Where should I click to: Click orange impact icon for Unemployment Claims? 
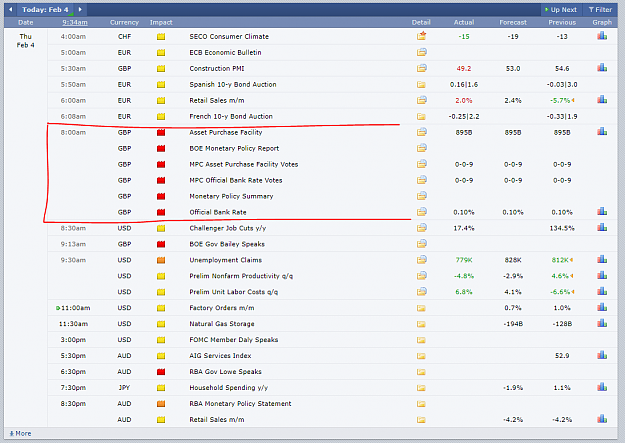click(161, 260)
